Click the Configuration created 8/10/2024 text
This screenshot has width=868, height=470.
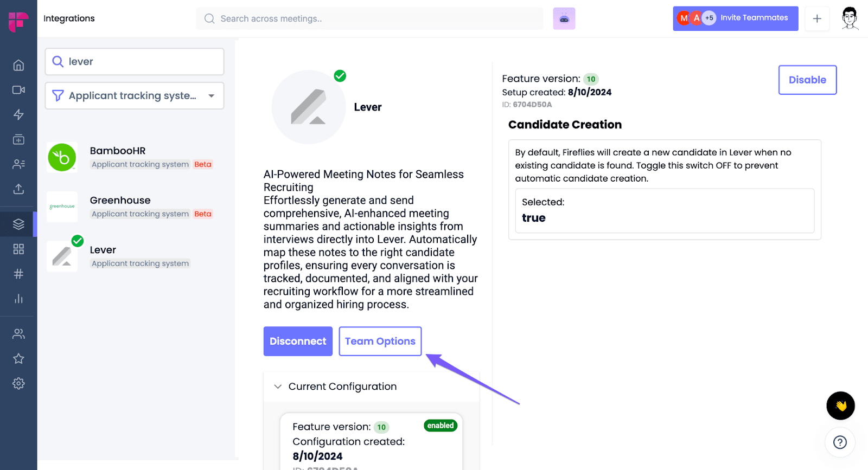click(349, 449)
